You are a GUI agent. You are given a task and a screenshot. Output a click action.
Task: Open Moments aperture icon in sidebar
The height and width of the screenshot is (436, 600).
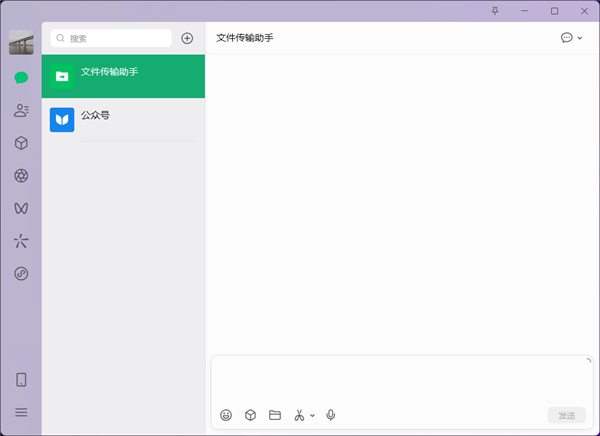point(21,176)
